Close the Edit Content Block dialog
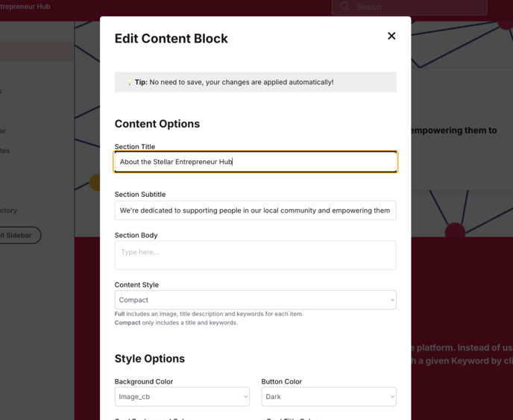This screenshot has height=420, width=513. tap(391, 36)
